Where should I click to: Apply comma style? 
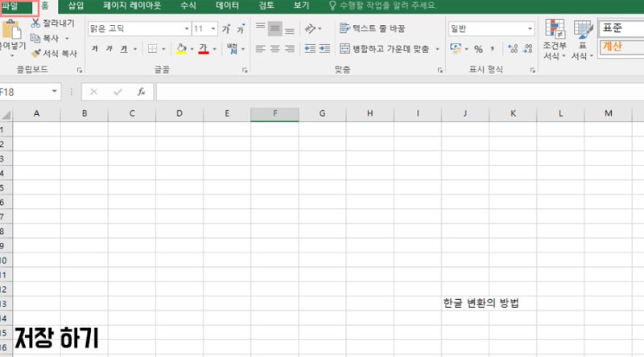point(493,49)
